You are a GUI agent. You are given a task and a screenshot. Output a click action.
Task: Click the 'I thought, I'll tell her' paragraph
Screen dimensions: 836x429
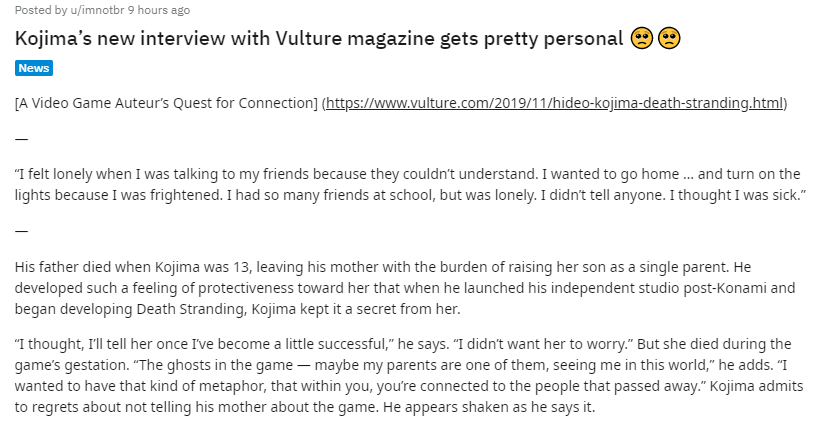409,375
